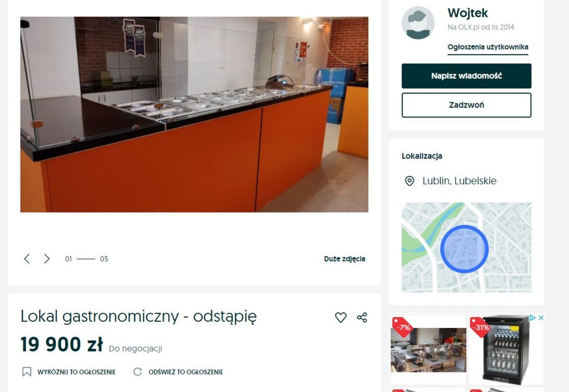Click the Zadzwoń button
The width and height of the screenshot is (569, 392).
[x=466, y=105]
